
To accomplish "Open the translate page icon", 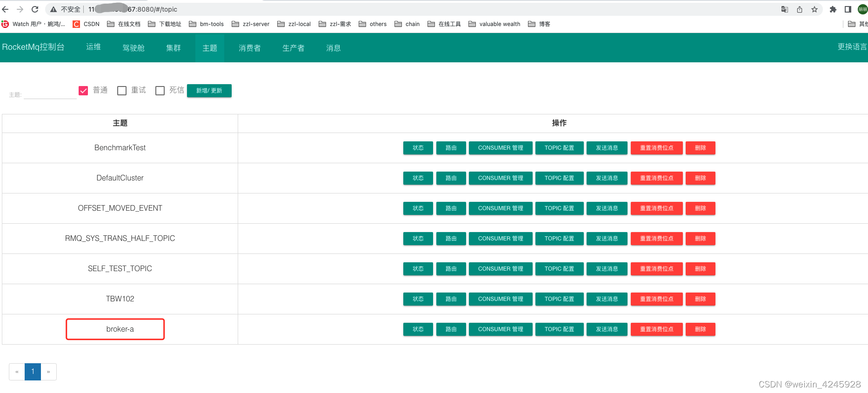I will (x=785, y=9).
